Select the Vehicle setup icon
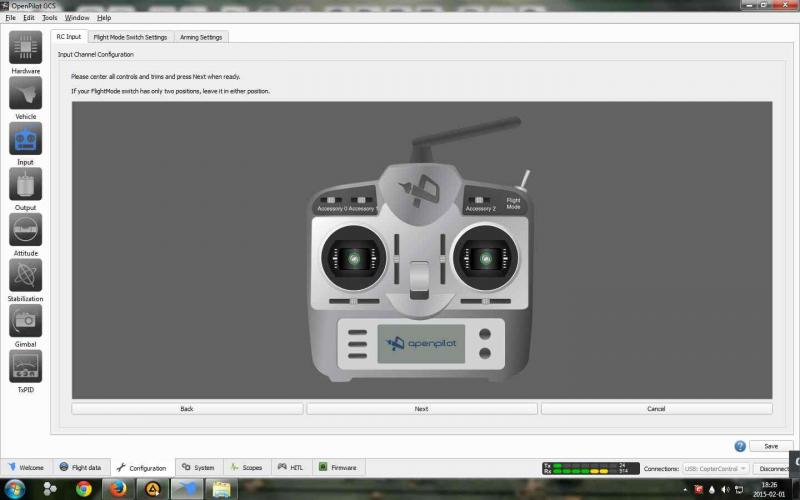Viewport: 800px width, 500px height. click(x=25, y=93)
